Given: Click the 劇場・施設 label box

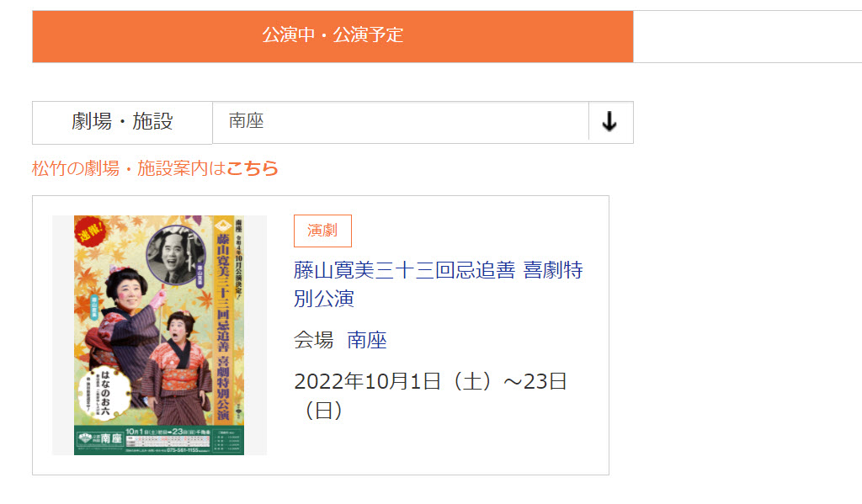Looking at the screenshot, I should [122, 122].
